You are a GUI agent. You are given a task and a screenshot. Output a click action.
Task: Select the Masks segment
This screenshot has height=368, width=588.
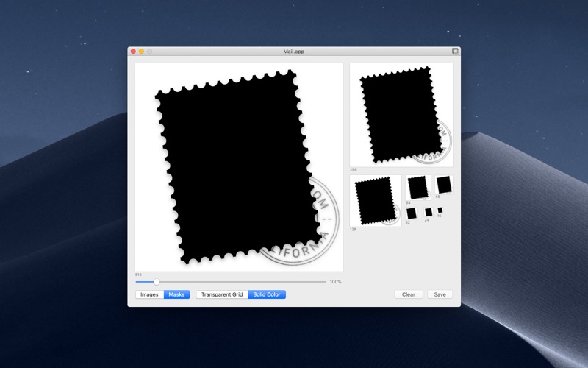coord(176,294)
